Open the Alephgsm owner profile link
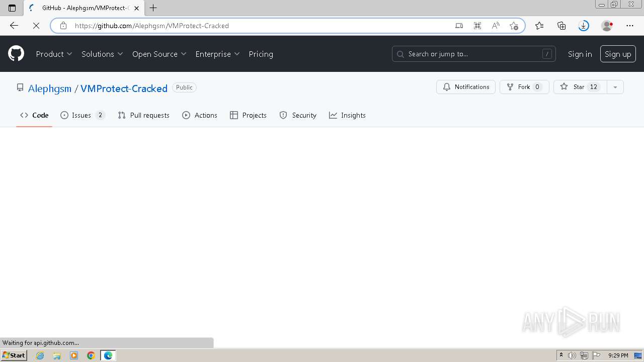Viewport: 644px width, 362px height. pos(50,88)
